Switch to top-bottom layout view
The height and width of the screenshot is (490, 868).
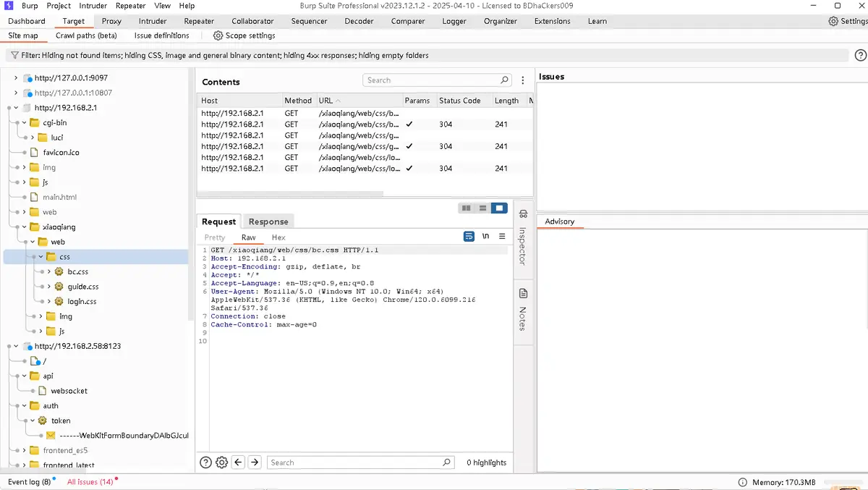click(482, 208)
